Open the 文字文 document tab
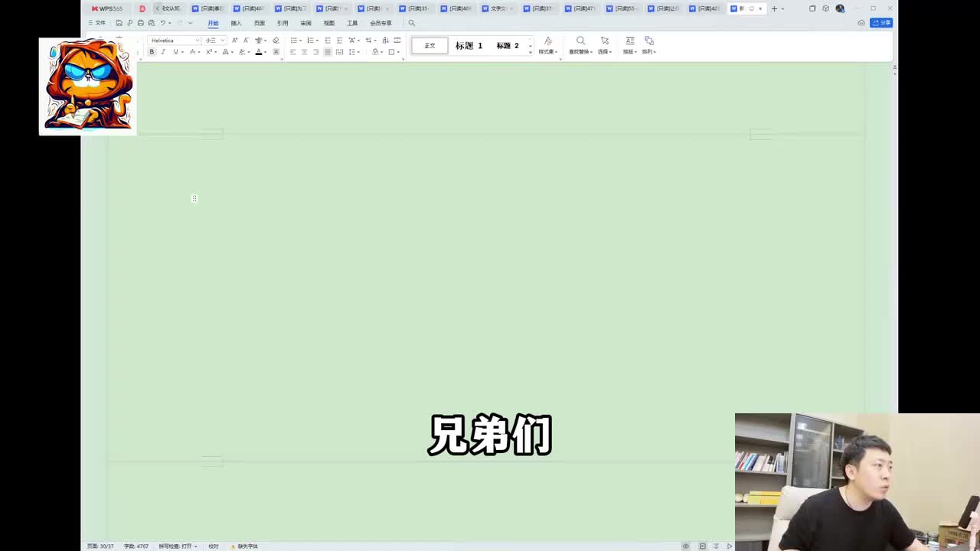 coord(498,8)
